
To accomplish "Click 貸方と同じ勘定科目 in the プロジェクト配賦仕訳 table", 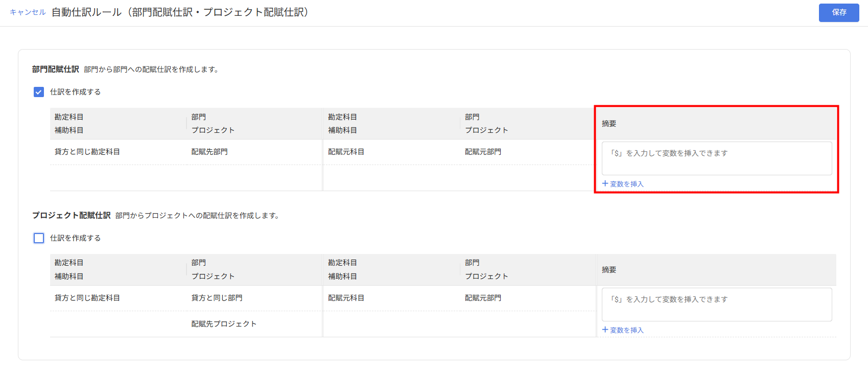I will (x=87, y=298).
